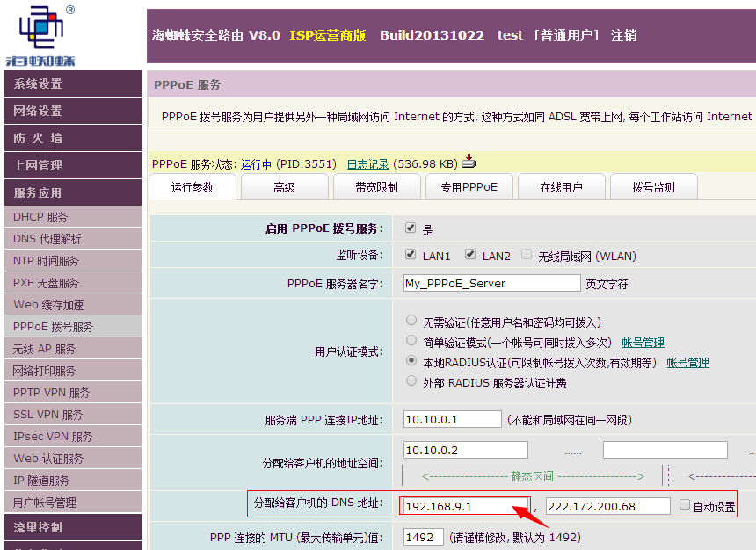Image resolution: width=756 pixels, height=550 pixels.
Task: Click the PPPoE 服务器名字 input field
Action: [x=491, y=283]
